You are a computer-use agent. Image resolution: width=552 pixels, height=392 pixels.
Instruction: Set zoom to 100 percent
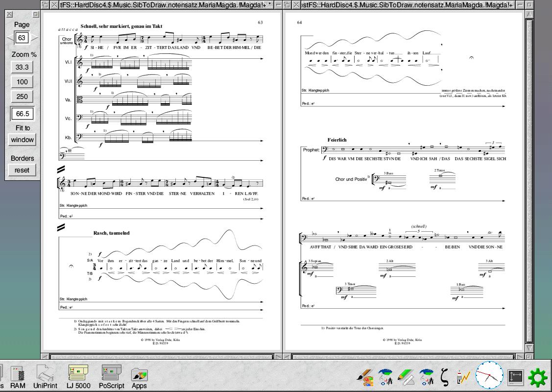click(x=22, y=82)
